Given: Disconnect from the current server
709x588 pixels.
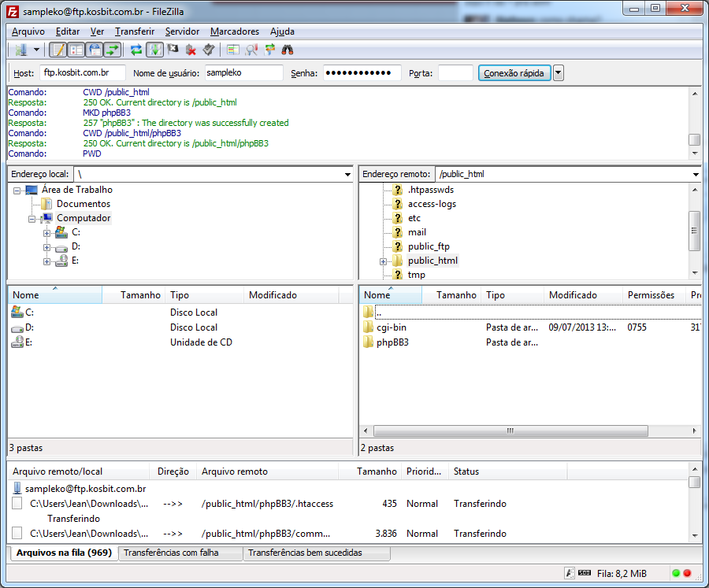Looking at the screenshot, I should (191, 50).
